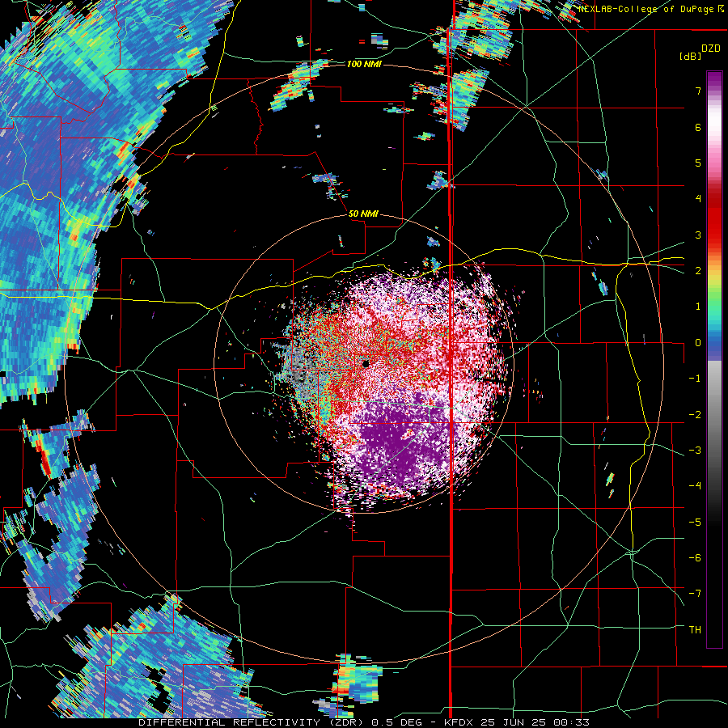The image size is (728, 728).
Task: Click the 0 value on the scale
Action: coord(698,343)
